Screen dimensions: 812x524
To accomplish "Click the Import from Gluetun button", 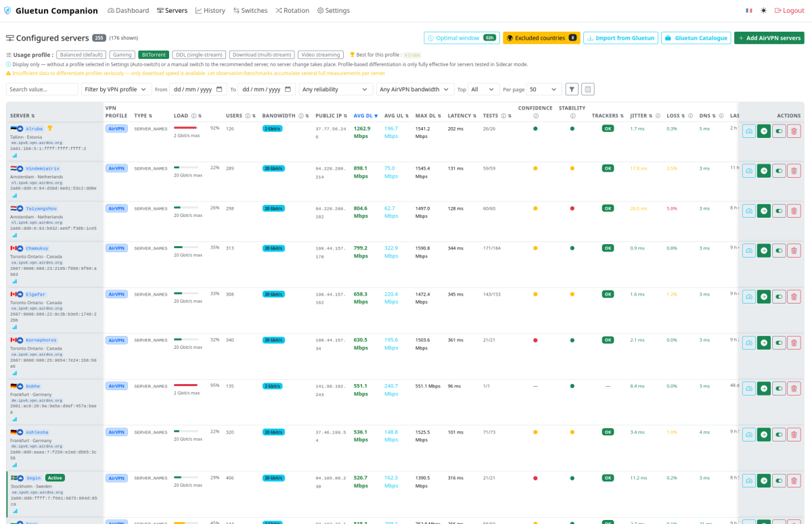I will tap(621, 38).
